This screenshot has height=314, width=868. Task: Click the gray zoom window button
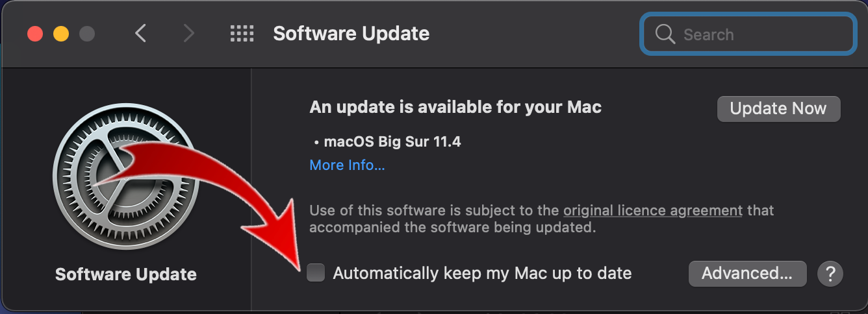86,34
